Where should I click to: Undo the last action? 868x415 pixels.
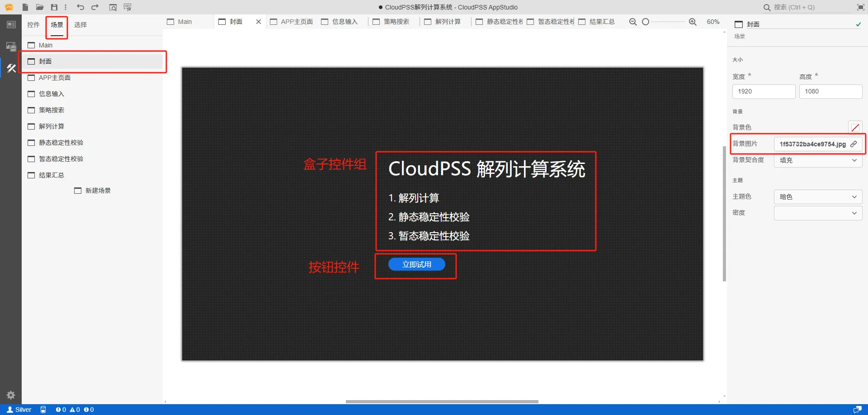pyautogui.click(x=80, y=7)
